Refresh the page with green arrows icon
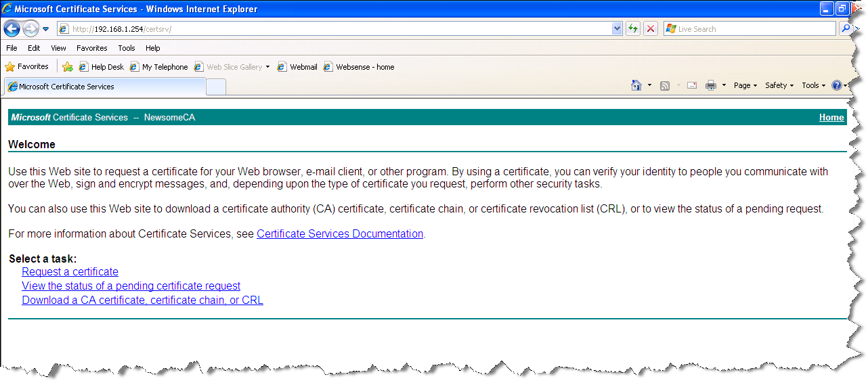The image size is (868, 381). point(633,28)
